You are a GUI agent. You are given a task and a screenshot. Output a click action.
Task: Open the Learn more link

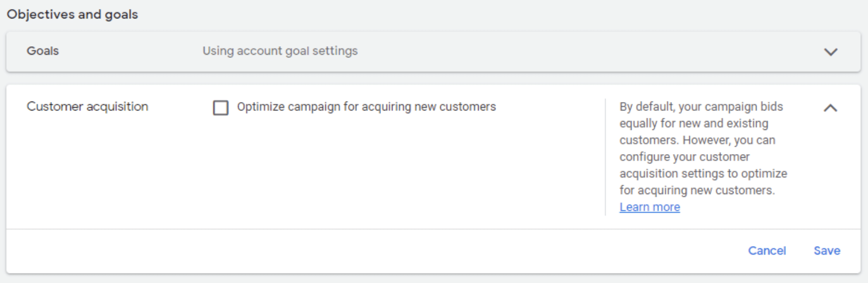[x=649, y=207]
